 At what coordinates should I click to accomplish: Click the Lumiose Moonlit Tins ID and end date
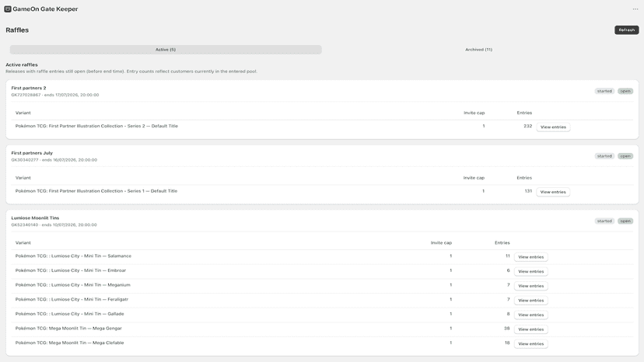pos(54,225)
